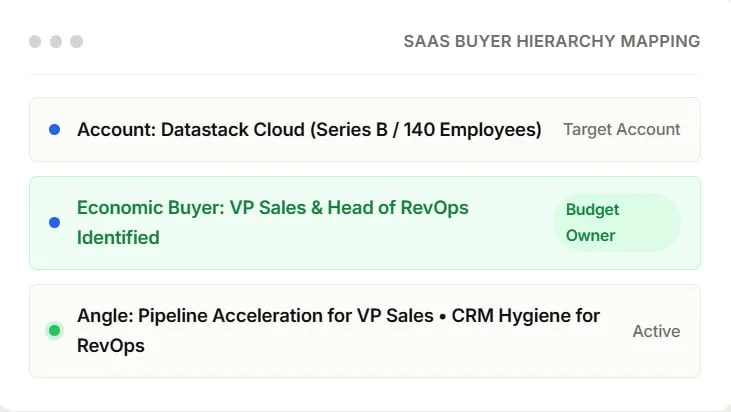
Task: Open the Account: Datastack Cloud row
Action: click(x=365, y=130)
